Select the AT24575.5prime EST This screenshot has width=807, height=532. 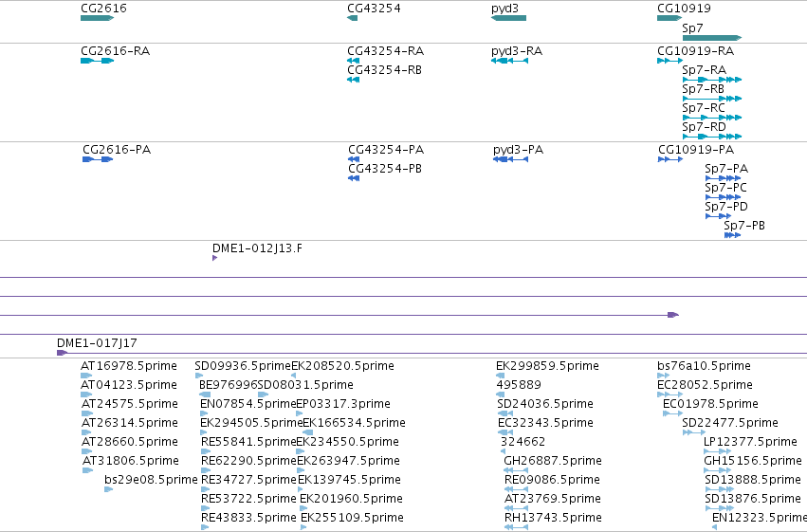click(87, 413)
